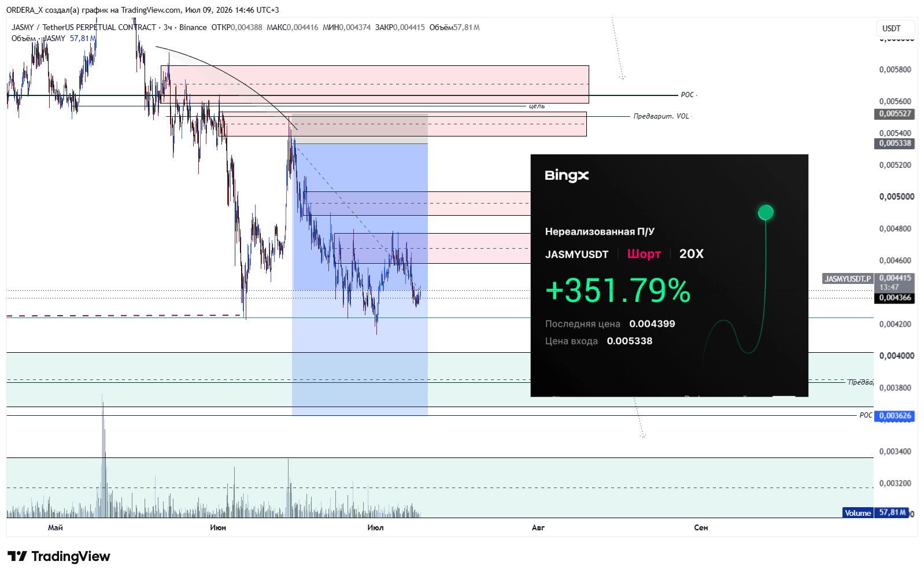This screenshot has height=576, width=924.
Task: Click the МАКС0,004416 high value in header
Action: [x=293, y=27]
